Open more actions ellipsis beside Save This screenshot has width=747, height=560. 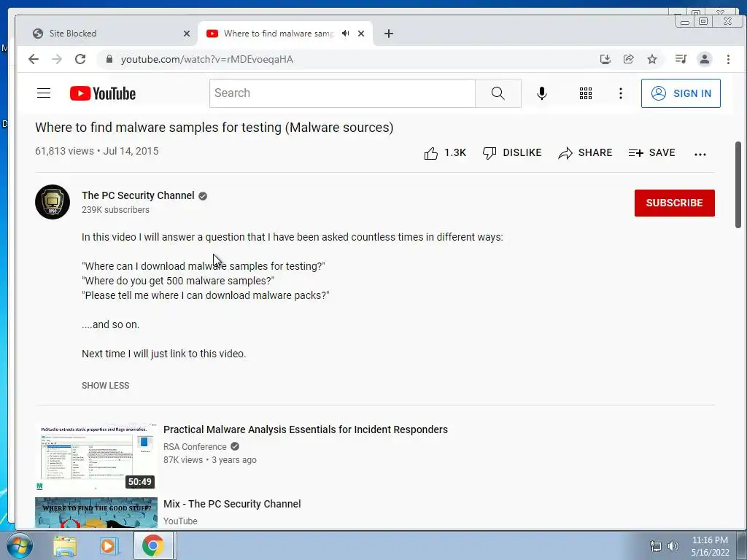pos(700,154)
